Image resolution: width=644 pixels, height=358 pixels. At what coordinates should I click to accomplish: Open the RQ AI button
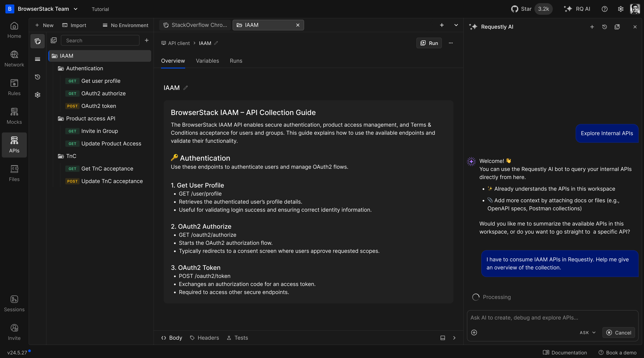(x=577, y=9)
